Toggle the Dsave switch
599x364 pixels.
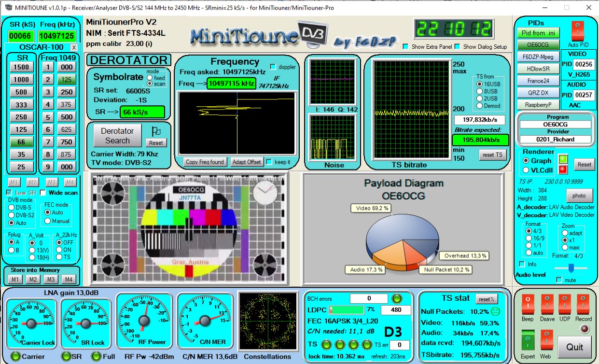click(x=547, y=304)
